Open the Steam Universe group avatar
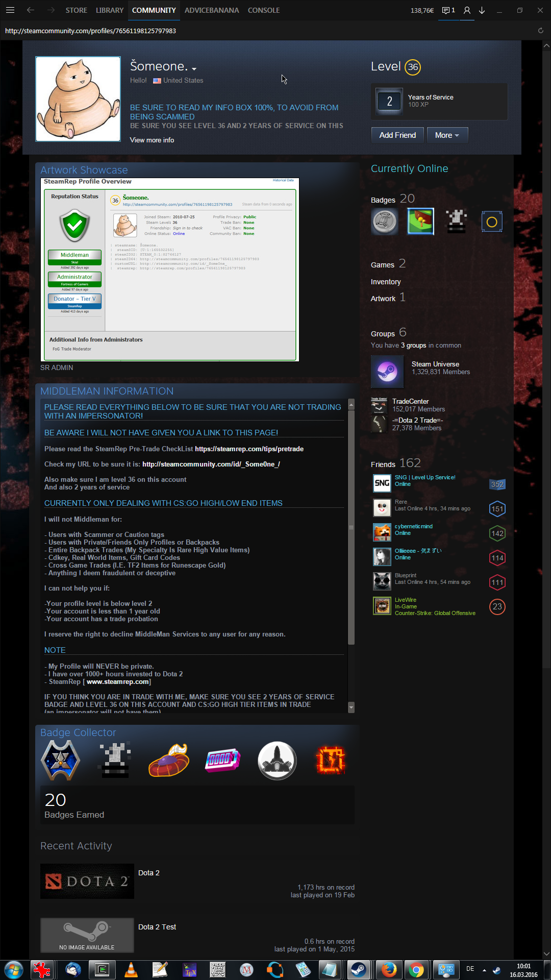 (387, 371)
